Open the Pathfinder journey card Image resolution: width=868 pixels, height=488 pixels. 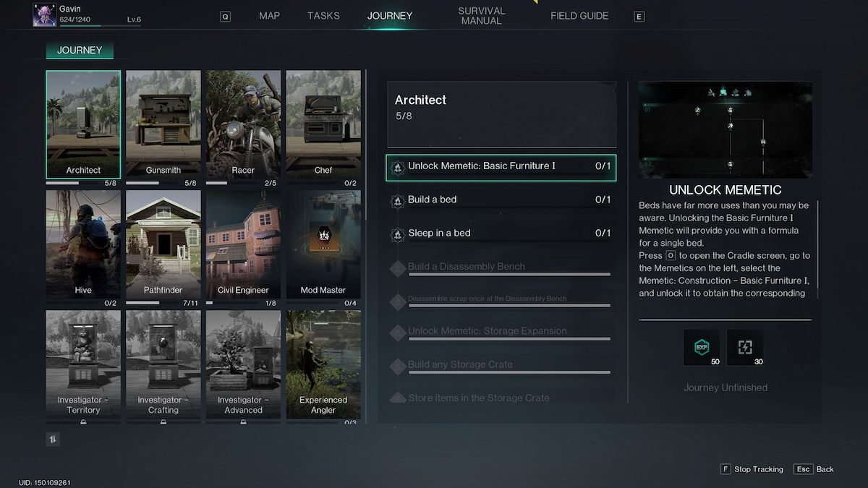click(163, 244)
